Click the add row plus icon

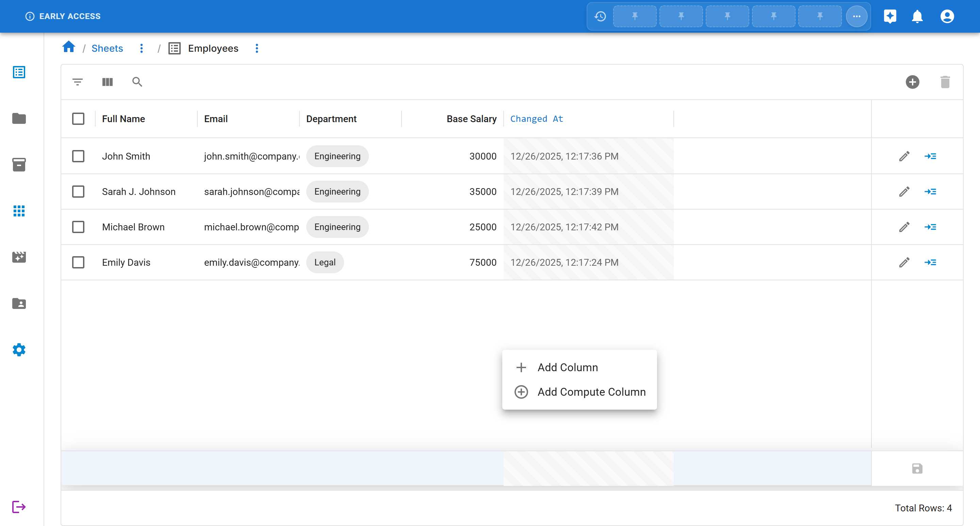tap(912, 82)
